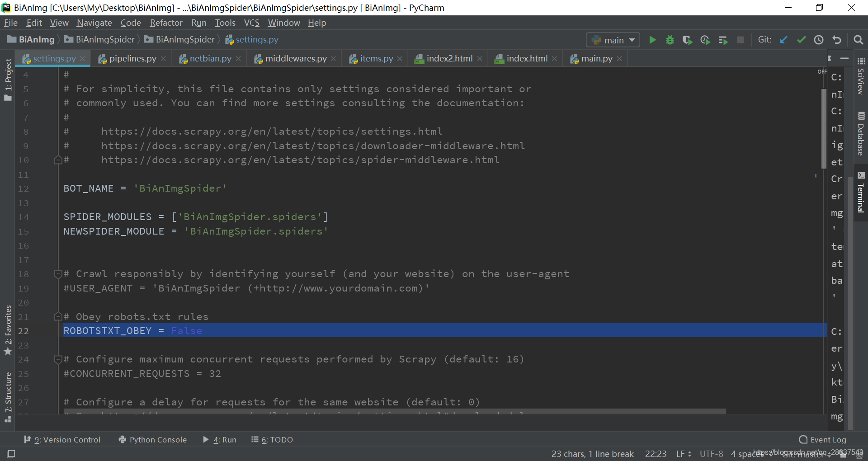The image size is (868, 461).
Task: Change the UTF-8 file encoding
Action: tap(711, 454)
